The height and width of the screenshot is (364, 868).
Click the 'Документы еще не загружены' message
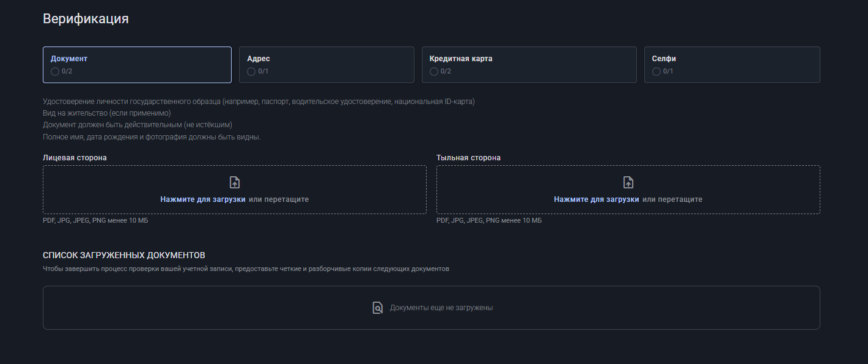click(x=441, y=308)
